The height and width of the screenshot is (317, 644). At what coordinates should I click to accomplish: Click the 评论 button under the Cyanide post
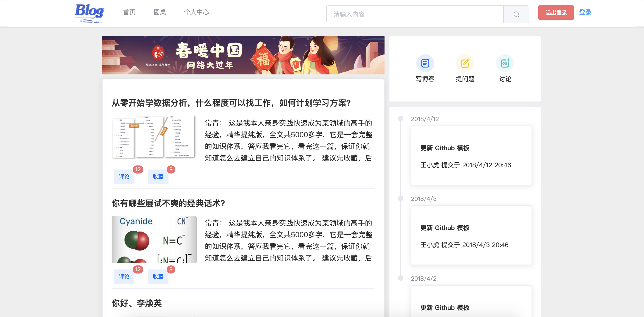click(x=124, y=276)
